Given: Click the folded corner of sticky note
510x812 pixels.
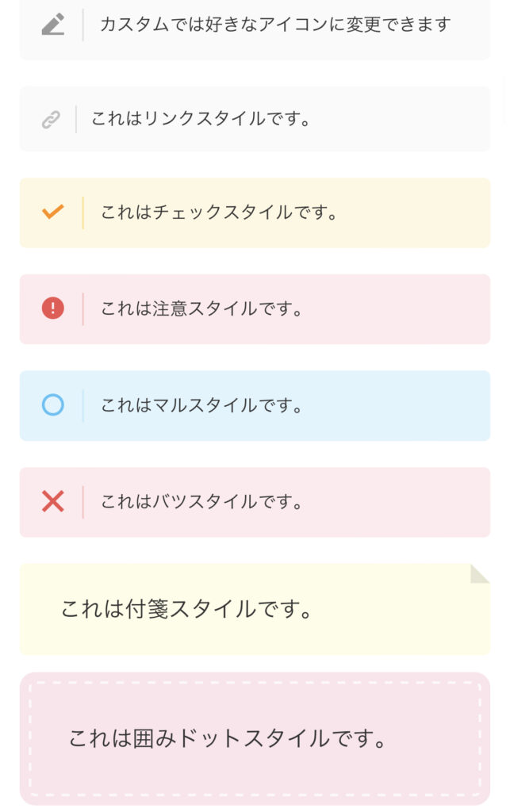Looking at the screenshot, I should coord(480,574).
